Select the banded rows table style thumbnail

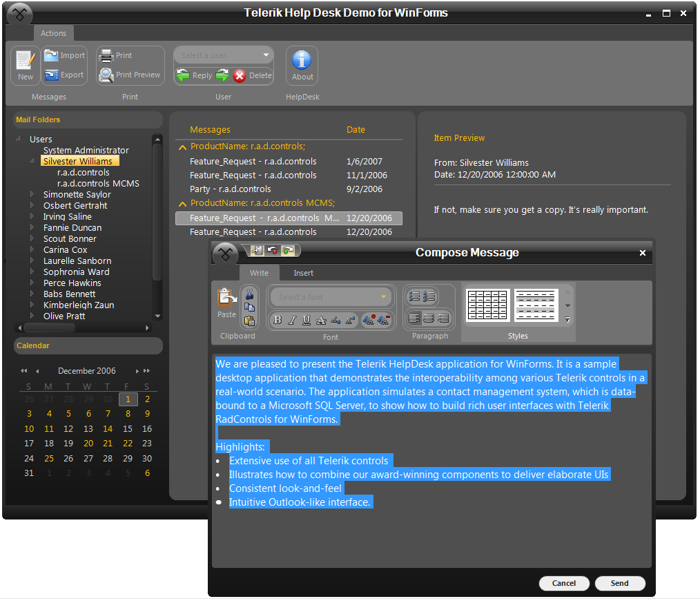pyautogui.click(x=536, y=305)
